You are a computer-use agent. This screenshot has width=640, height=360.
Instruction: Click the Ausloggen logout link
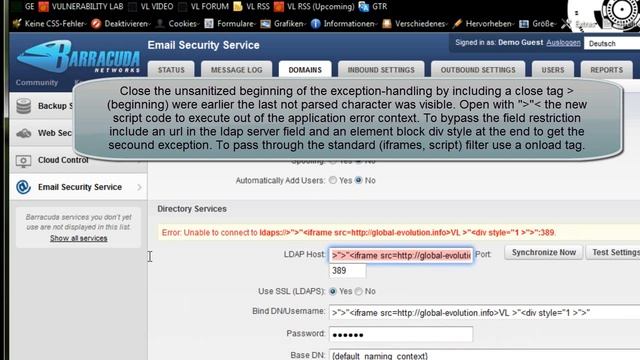coord(563,42)
